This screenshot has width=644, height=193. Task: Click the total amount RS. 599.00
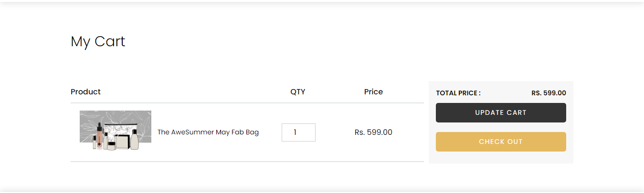549,93
